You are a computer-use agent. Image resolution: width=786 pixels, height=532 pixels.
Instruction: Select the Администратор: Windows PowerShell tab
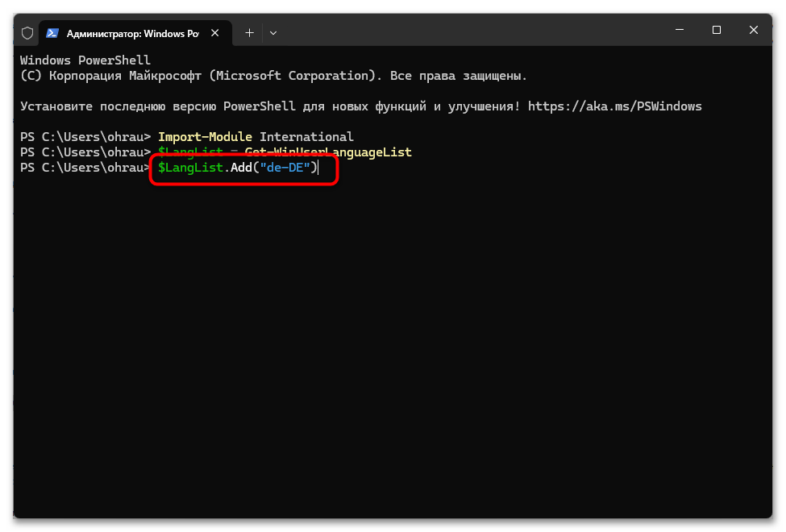(135, 33)
